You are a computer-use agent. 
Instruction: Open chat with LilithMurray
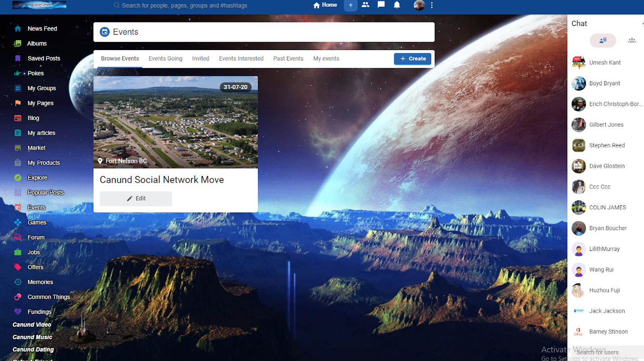tap(606, 249)
